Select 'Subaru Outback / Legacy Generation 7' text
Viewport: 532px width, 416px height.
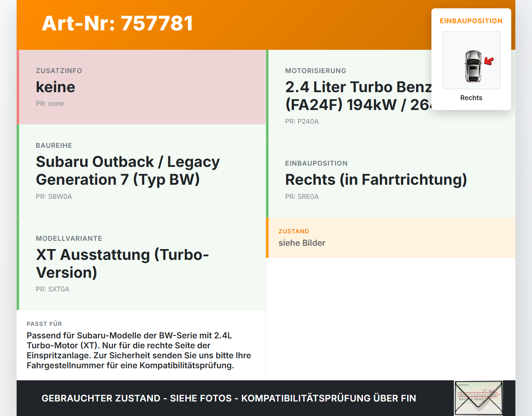click(128, 171)
